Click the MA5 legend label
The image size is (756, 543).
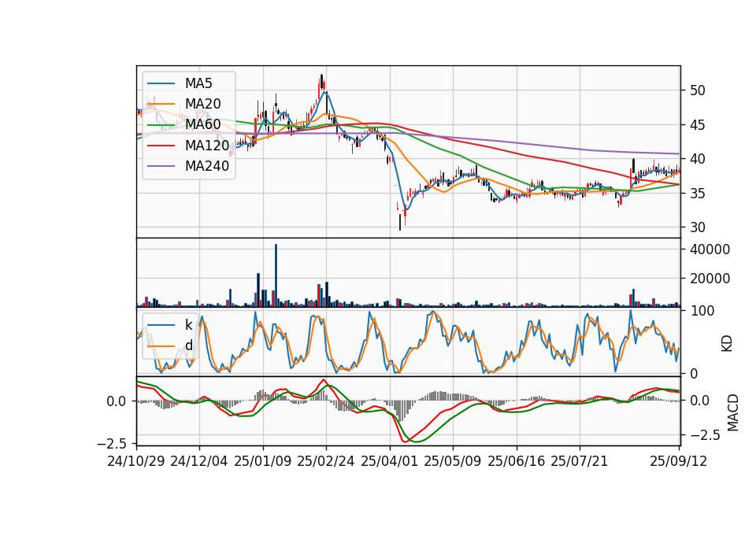(x=198, y=83)
